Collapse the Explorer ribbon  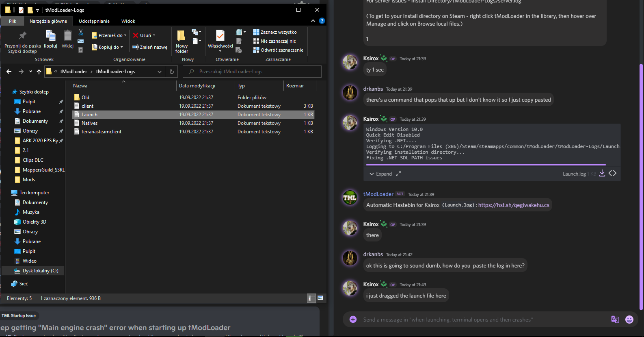coord(313,21)
